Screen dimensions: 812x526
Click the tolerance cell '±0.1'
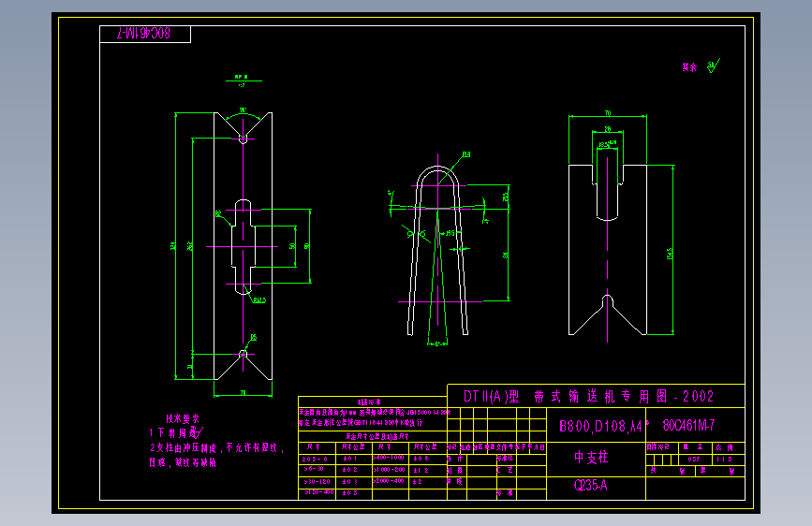[x=349, y=459]
